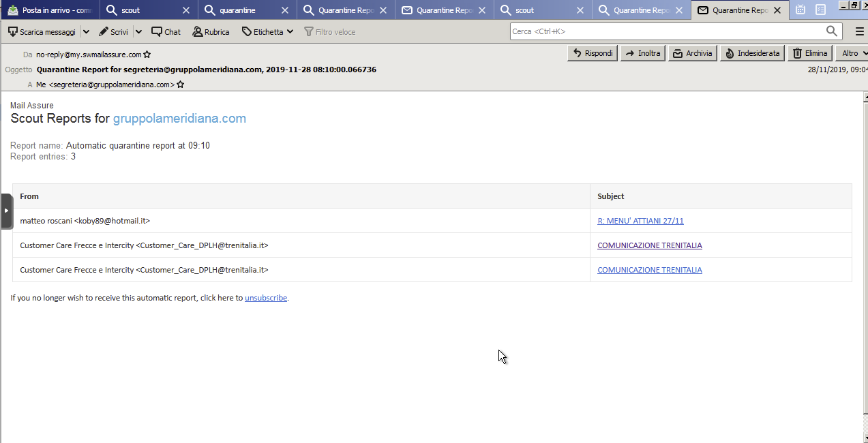Star the no-reply sender contact
Screen dimensions: 868x443
pos(147,55)
